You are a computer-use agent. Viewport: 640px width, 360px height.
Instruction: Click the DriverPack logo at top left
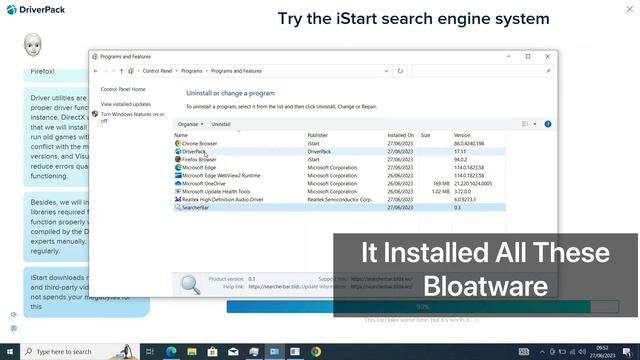(x=36, y=10)
